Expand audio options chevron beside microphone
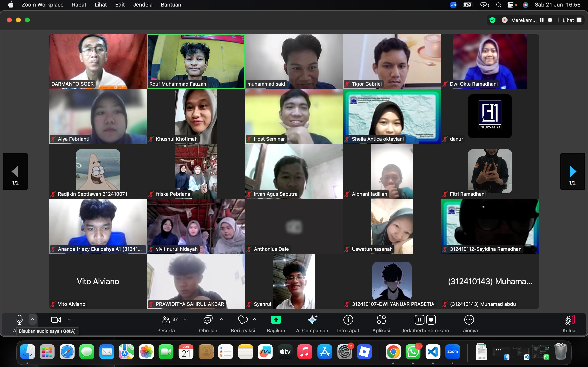This screenshot has width=588, height=367. (x=33, y=319)
